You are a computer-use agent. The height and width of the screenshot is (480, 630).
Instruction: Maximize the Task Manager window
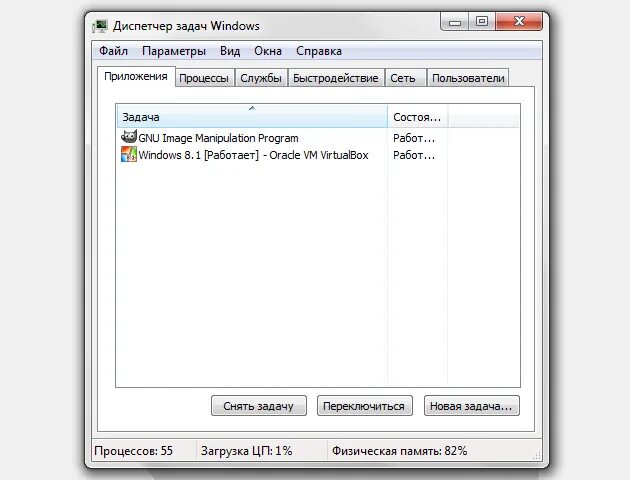coord(482,21)
